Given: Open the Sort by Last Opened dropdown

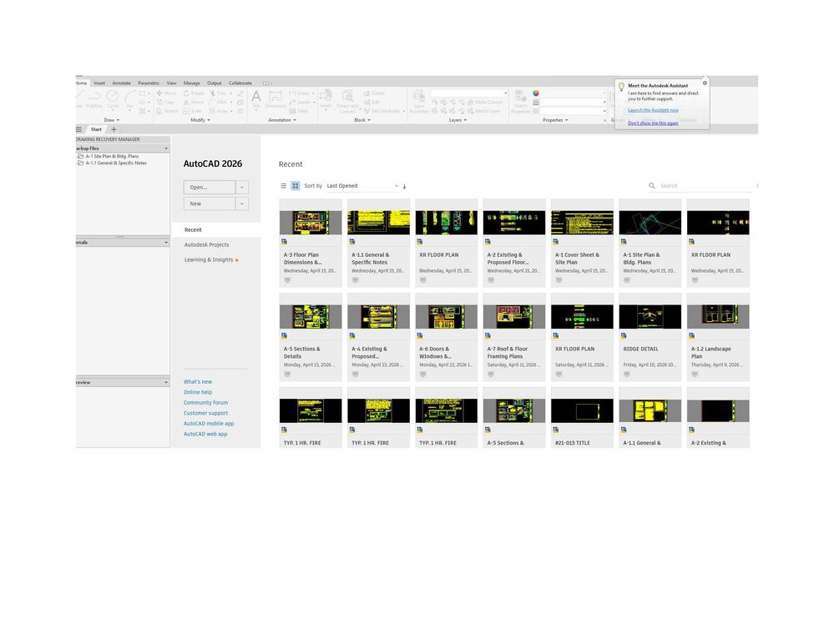Looking at the screenshot, I should point(362,185).
